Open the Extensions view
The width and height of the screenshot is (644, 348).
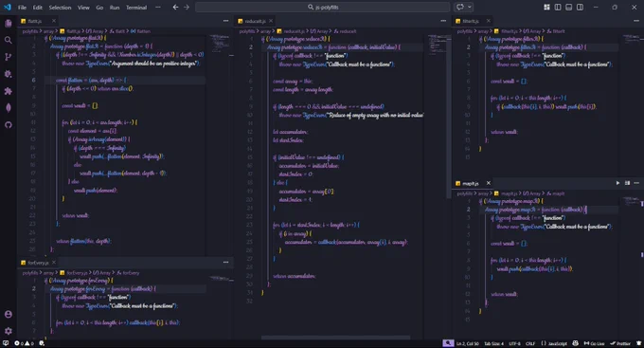coord(9,91)
